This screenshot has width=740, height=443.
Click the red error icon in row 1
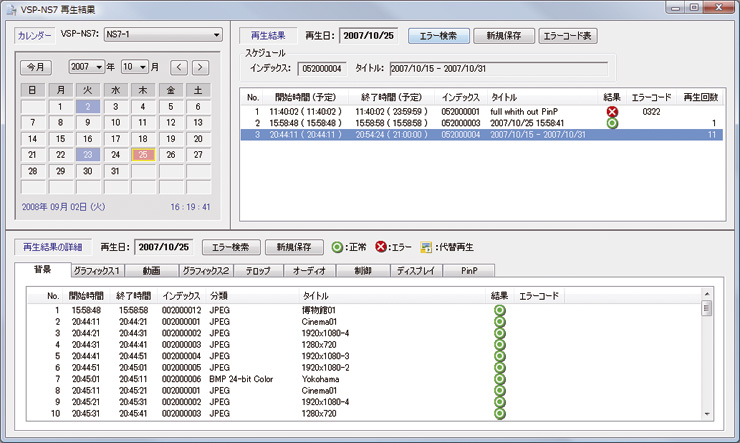pyautogui.click(x=611, y=111)
